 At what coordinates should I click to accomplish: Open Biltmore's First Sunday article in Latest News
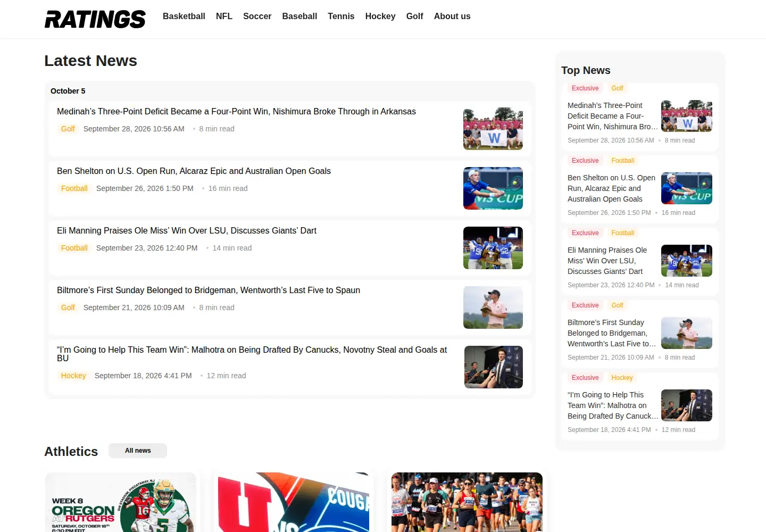pyautogui.click(x=209, y=290)
